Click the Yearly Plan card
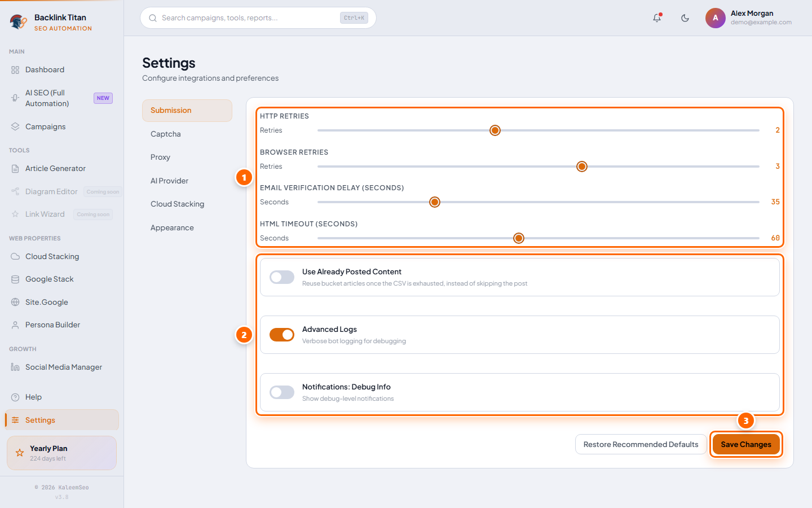This screenshot has height=508, width=812. 62,453
